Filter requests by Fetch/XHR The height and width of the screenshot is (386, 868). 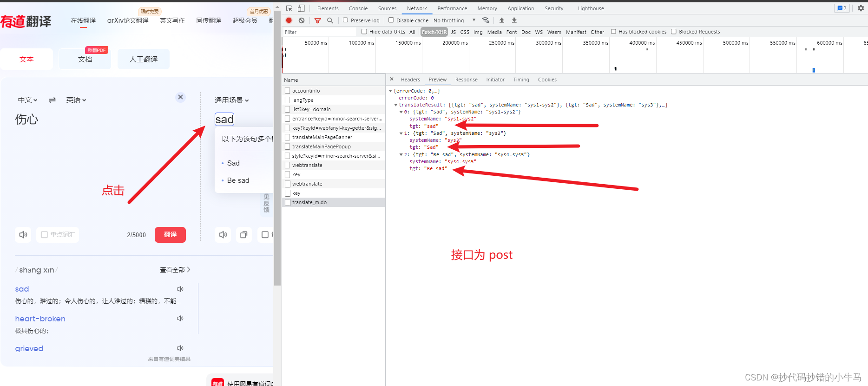coord(434,32)
